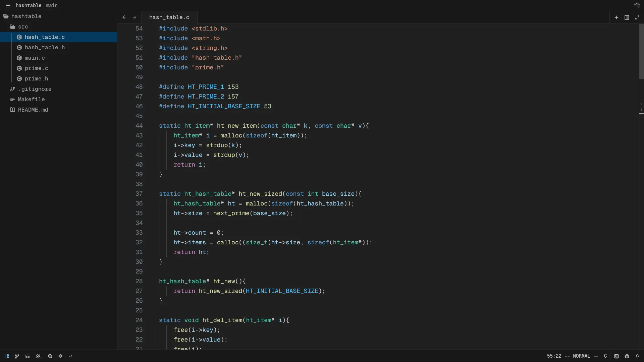Toggle the terminal panel
Image resolution: width=644 pixels, height=362 pixels.
pos(616,356)
